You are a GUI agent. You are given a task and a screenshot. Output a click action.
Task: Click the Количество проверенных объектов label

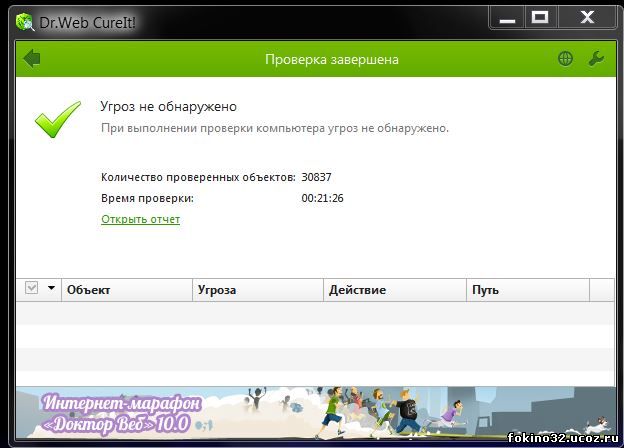(198, 177)
